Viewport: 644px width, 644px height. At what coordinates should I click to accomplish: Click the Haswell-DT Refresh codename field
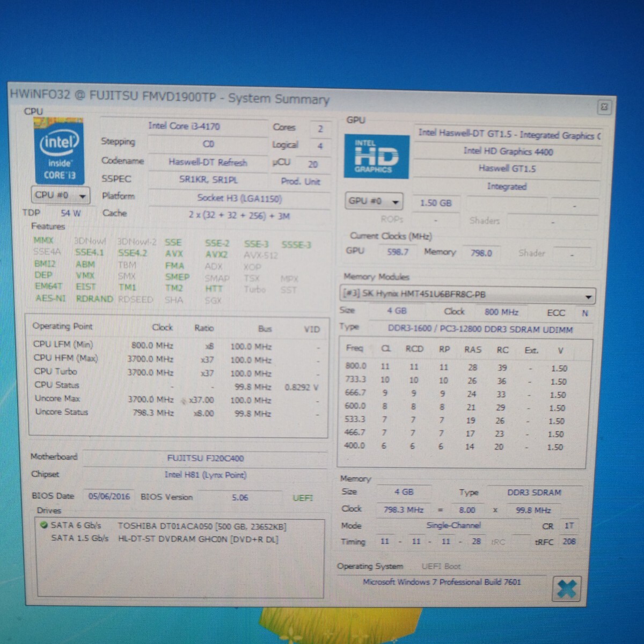point(208,162)
